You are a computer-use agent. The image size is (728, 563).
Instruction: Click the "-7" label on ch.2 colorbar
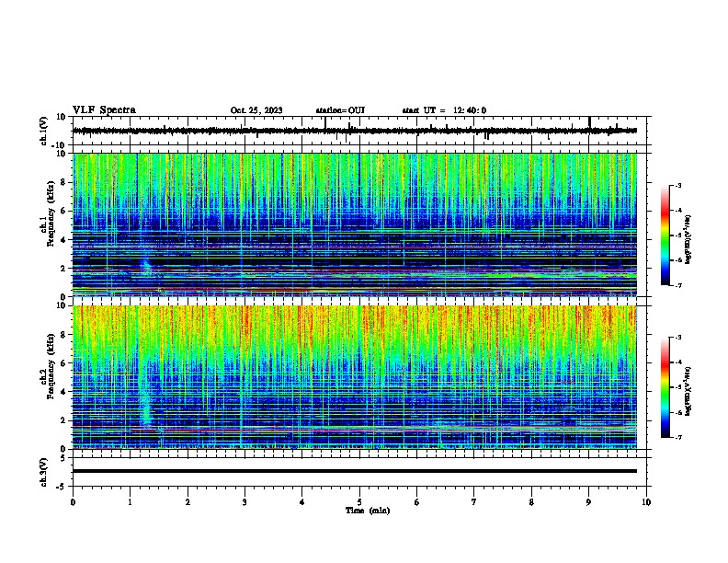point(678,438)
